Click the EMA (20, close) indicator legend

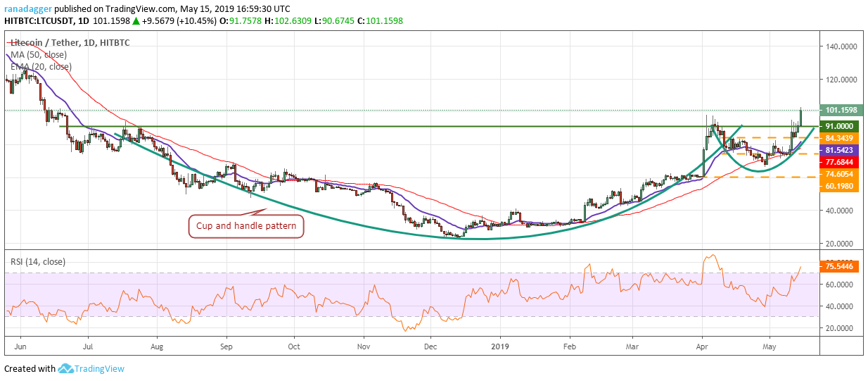[41, 67]
